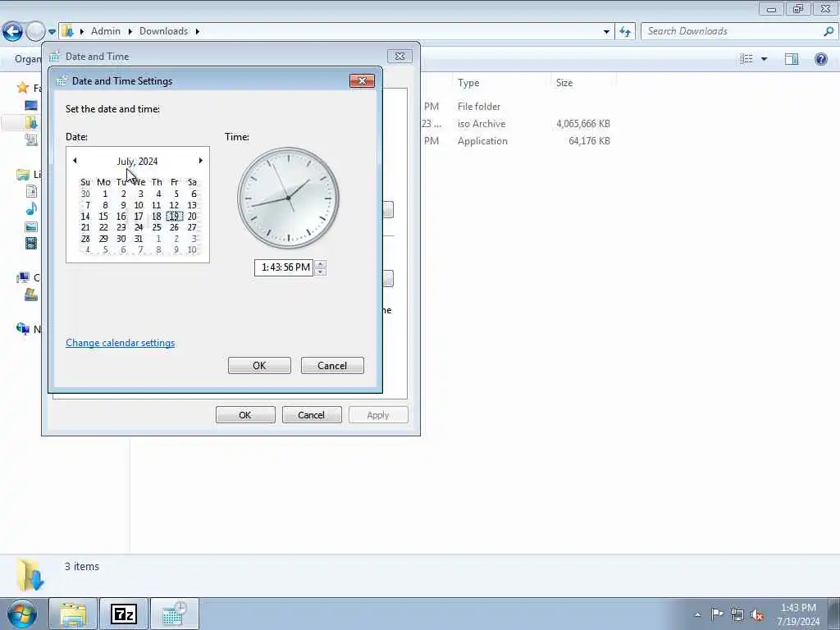Confirm Date and Time Settings with OK
Screen dimensions: 840x630
[259, 365]
